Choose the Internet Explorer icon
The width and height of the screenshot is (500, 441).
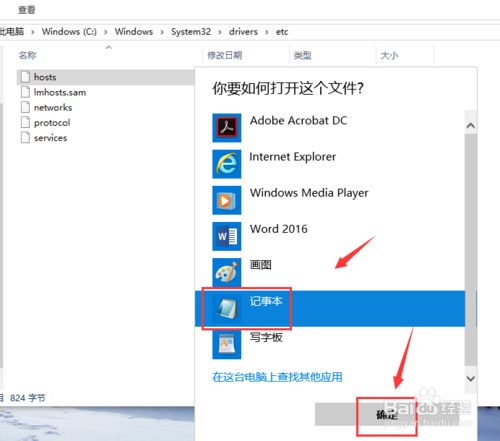pos(227,164)
